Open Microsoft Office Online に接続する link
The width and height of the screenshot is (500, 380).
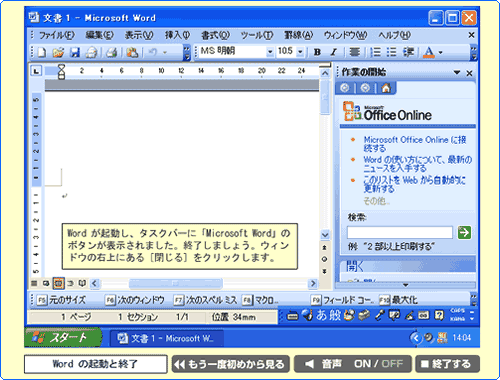tap(415, 144)
